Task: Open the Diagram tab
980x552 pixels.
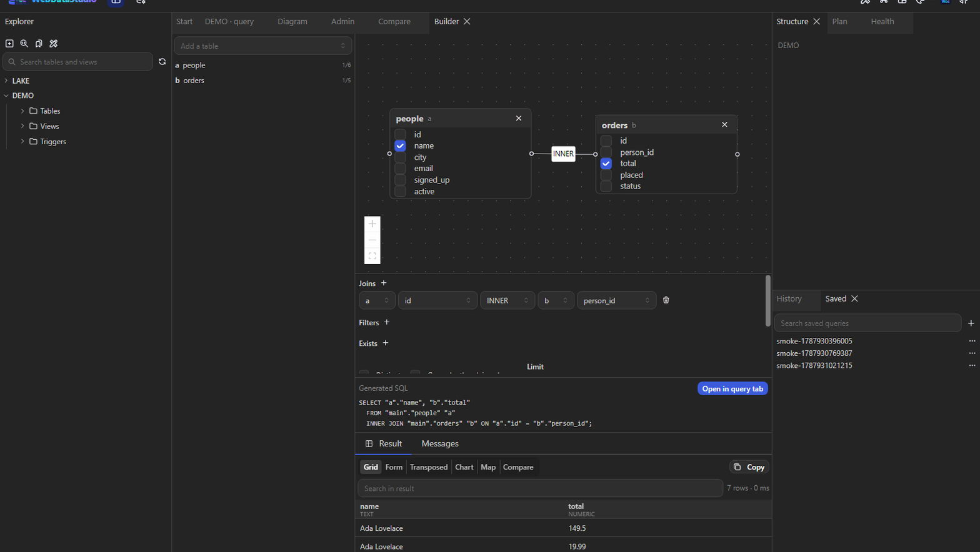Action: point(292,21)
